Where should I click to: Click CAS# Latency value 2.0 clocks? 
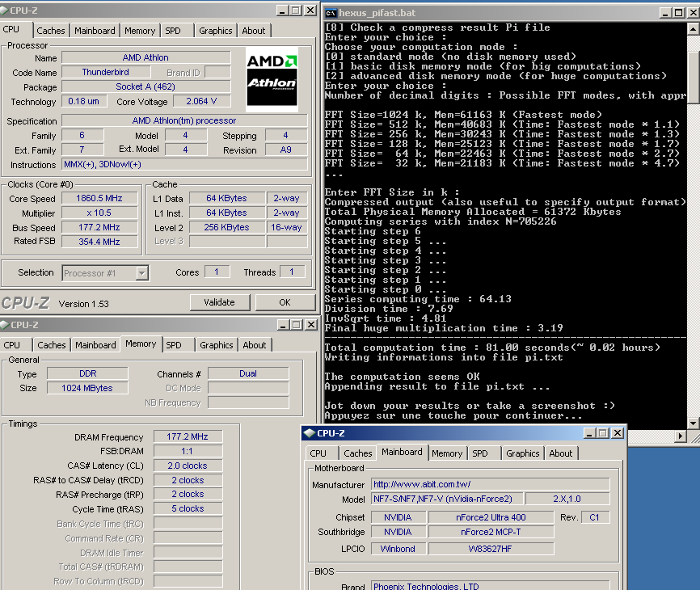[188, 466]
